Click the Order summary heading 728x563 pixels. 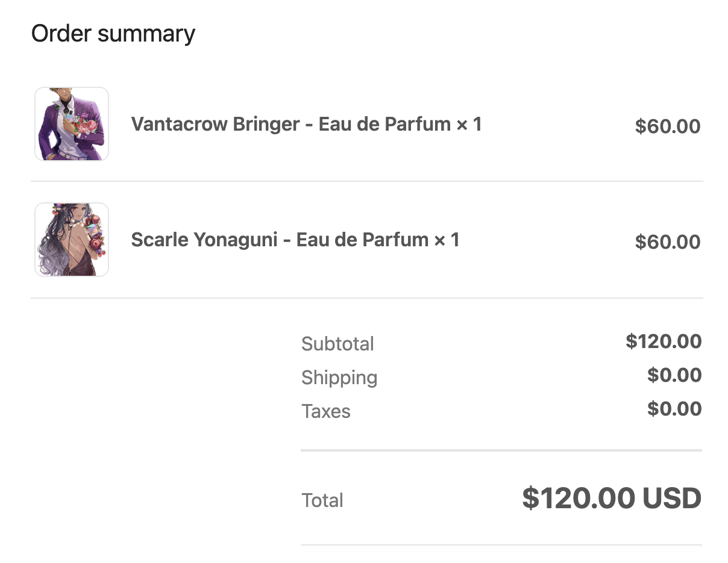point(113,34)
